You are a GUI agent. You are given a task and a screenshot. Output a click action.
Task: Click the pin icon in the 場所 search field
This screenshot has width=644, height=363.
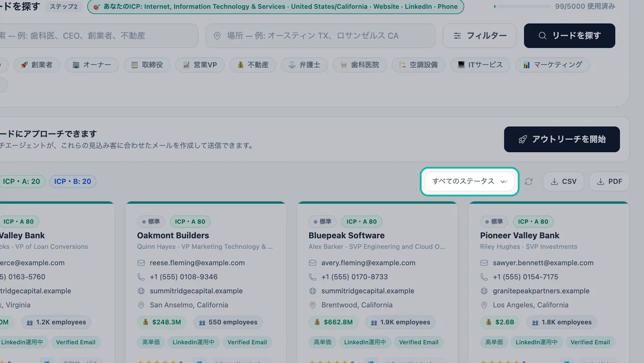pos(218,36)
